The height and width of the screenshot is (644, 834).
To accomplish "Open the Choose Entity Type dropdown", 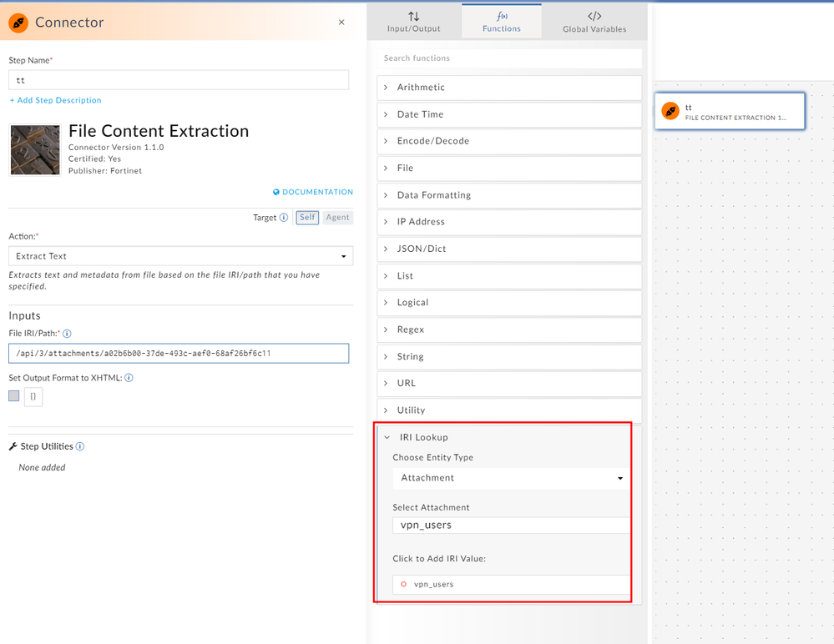I will coord(511,478).
